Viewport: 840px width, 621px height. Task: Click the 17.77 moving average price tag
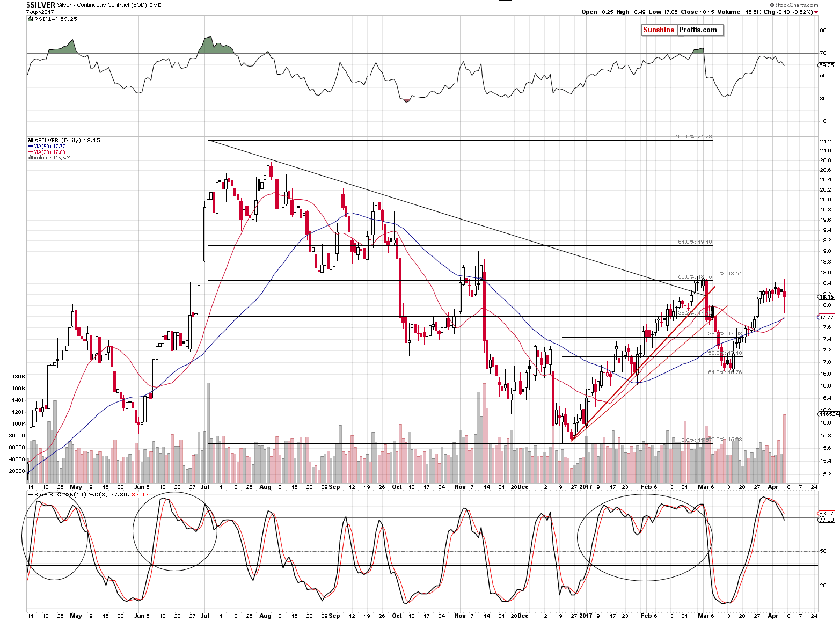827,317
